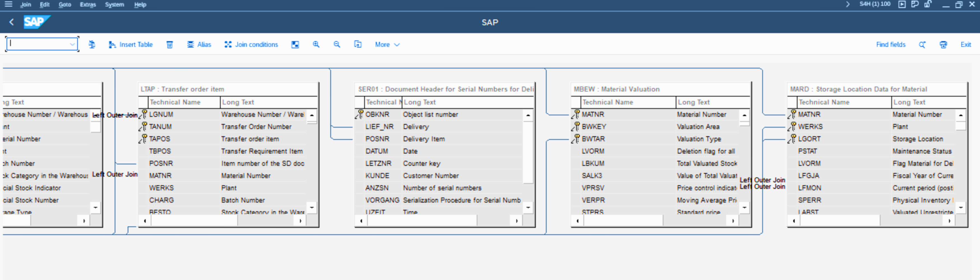Screen dimensions: 980x280
Task: Click the print icon in toolbar
Action: coord(943,45)
